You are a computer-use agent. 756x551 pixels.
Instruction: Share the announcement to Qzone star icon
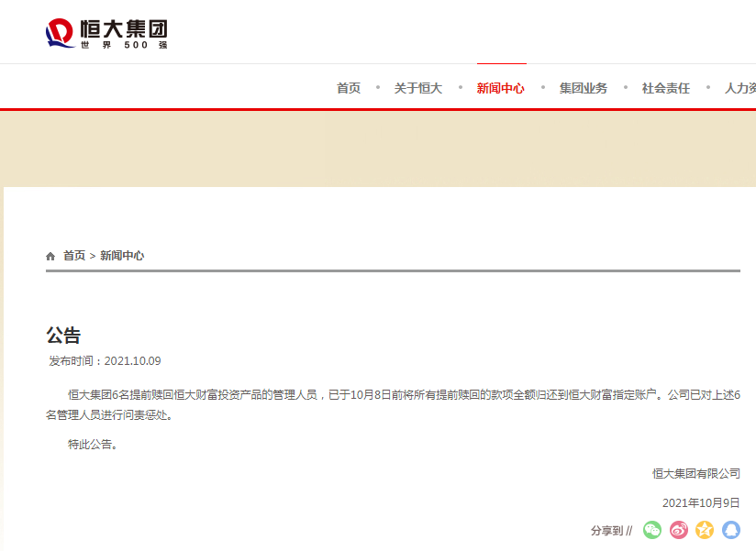(x=705, y=530)
